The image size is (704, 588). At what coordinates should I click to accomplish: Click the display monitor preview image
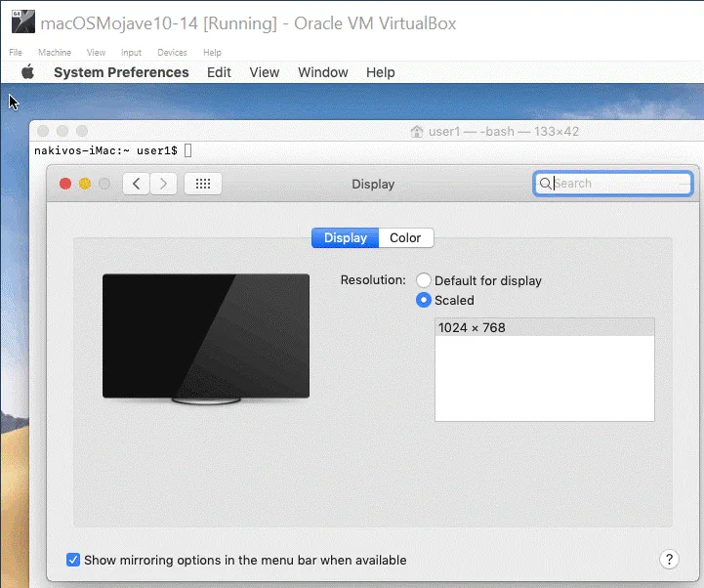[206, 336]
